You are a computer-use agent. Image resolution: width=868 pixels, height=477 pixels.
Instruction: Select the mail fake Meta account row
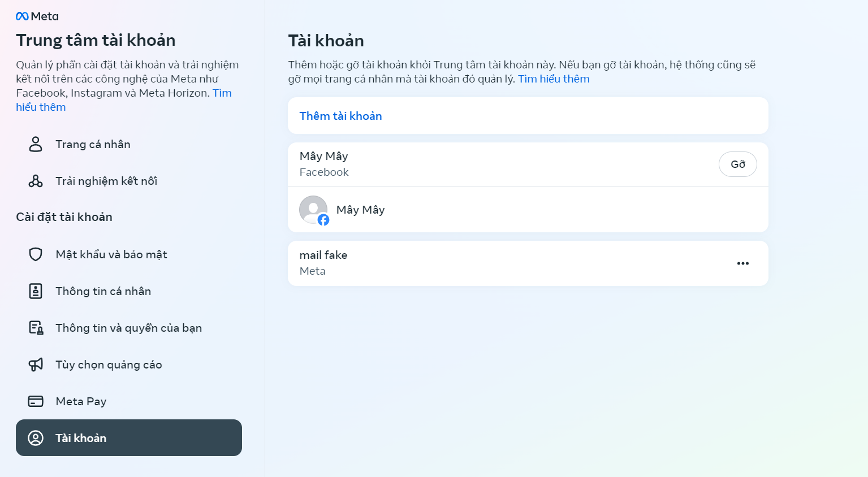pos(528,263)
